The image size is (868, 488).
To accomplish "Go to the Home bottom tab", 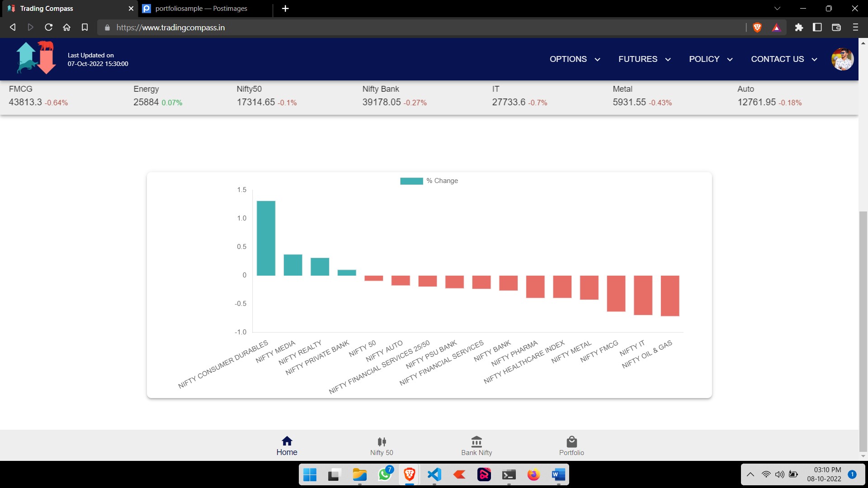I will (287, 446).
